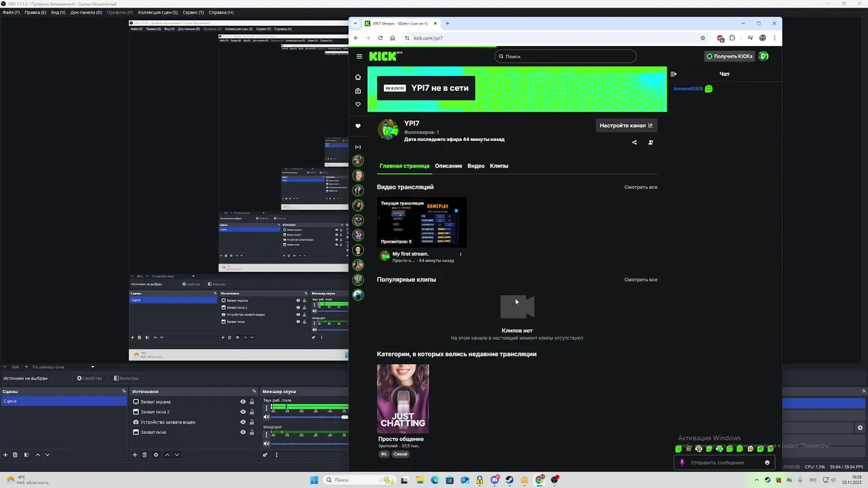
Task: Click the Настройте канал button
Action: 626,125
